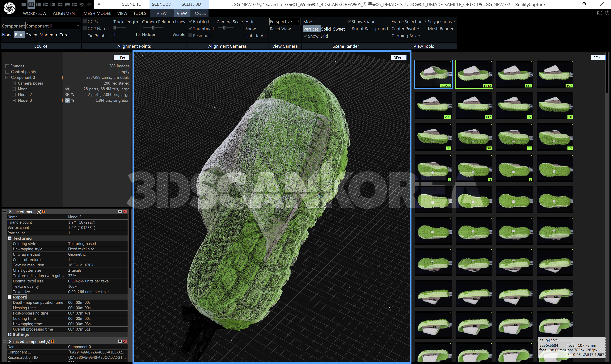This screenshot has width=611, height=364.
Task: Expand the Control points tree node
Action: click(x=7, y=72)
